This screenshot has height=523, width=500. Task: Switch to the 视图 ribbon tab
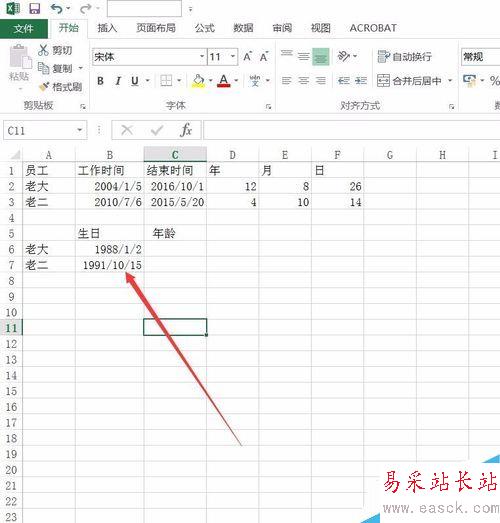[321, 28]
